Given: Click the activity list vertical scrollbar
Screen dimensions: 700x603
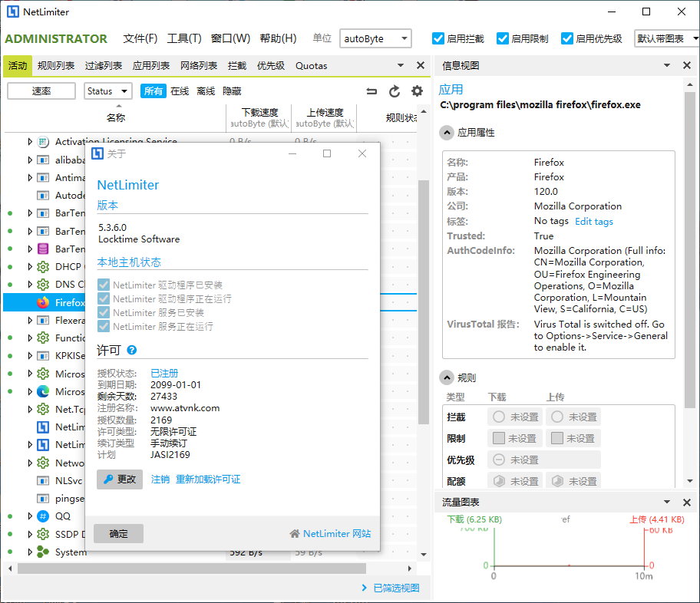Looking at the screenshot, I should pyautogui.click(x=424, y=301).
